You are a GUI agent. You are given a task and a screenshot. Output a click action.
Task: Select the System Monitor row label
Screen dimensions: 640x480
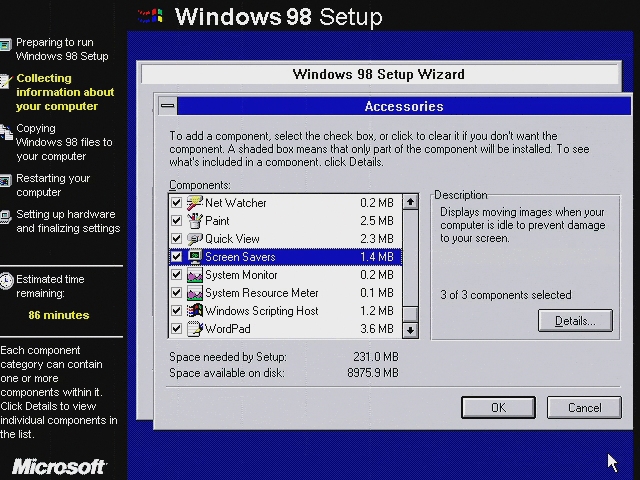(241, 275)
